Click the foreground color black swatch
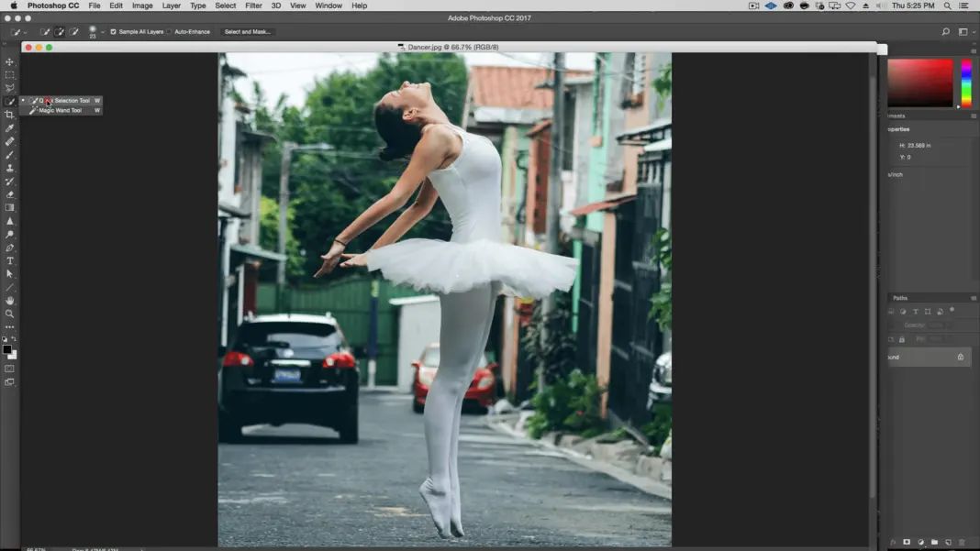The width and height of the screenshot is (980, 551). tap(6, 350)
